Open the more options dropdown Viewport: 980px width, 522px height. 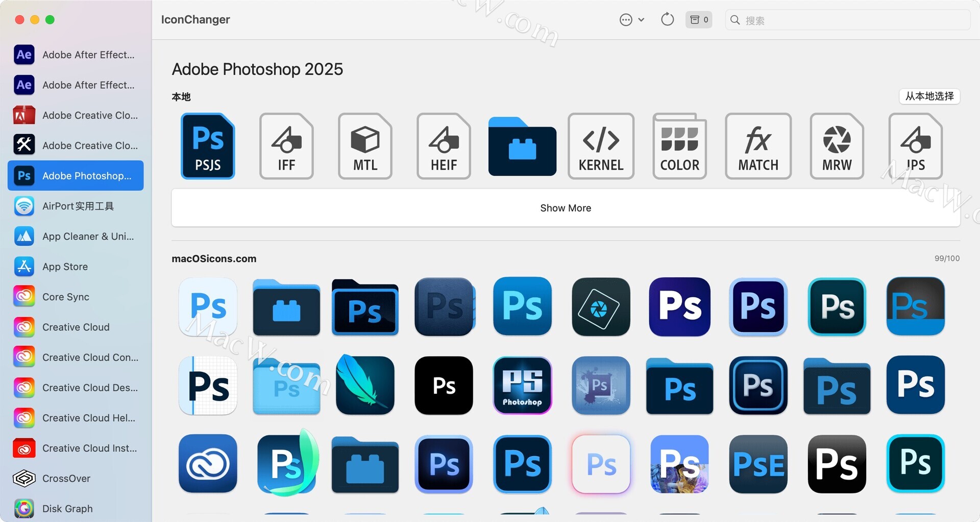(632, 20)
